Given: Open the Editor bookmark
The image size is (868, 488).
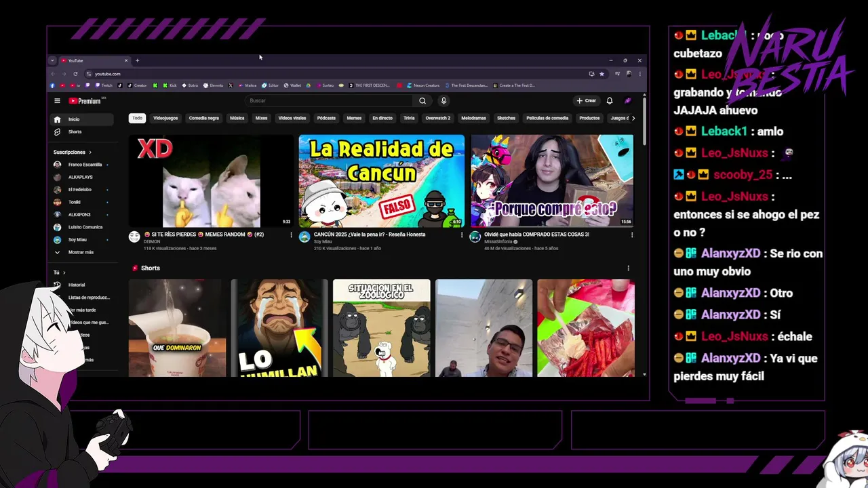Looking at the screenshot, I should [270, 85].
